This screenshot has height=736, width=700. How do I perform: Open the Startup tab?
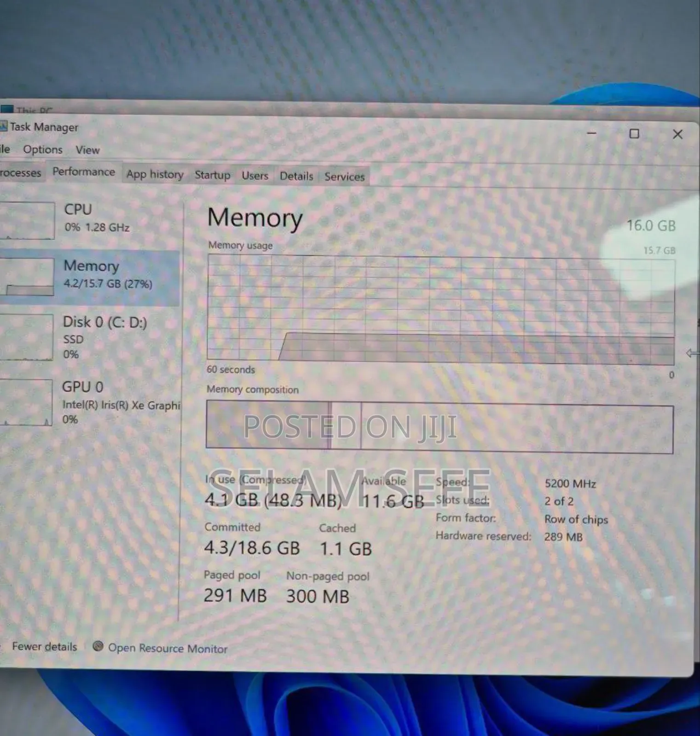[212, 175]
